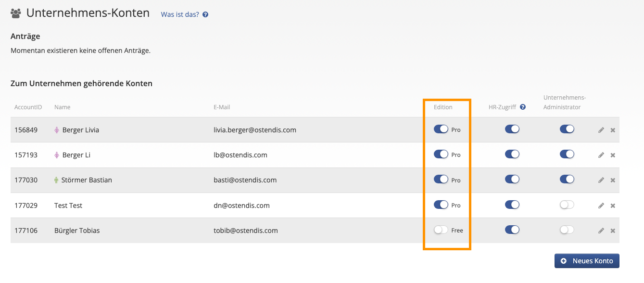The image size is (644, 283).
Task: Toggle HR-Zugriff off for Bürgler Tobias
Action: click(512, 230)
